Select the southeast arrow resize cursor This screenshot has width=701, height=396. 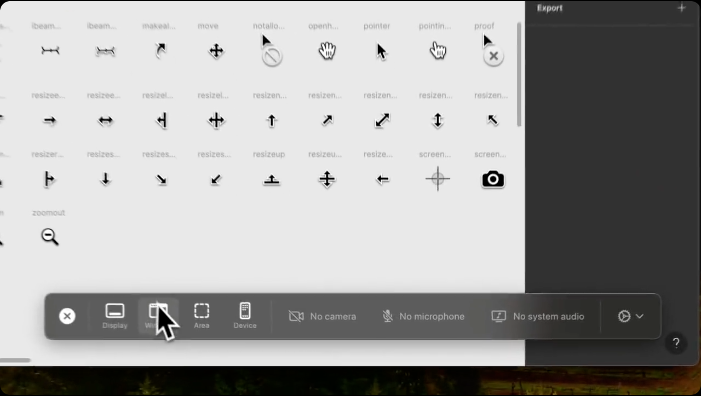(161, 179)
